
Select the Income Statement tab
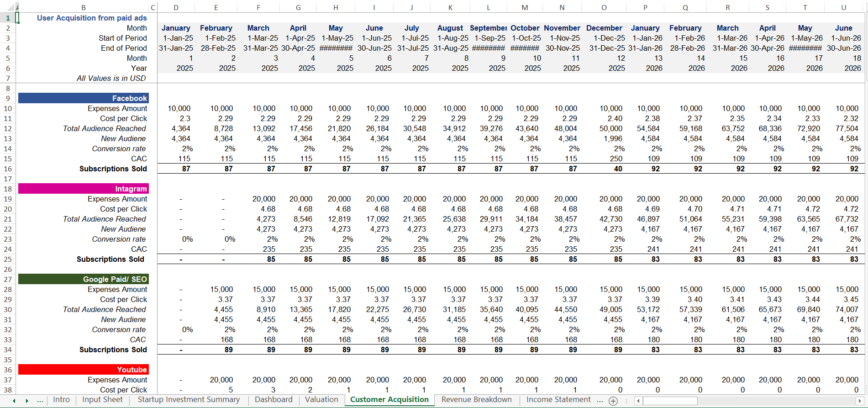click(558, 400)
